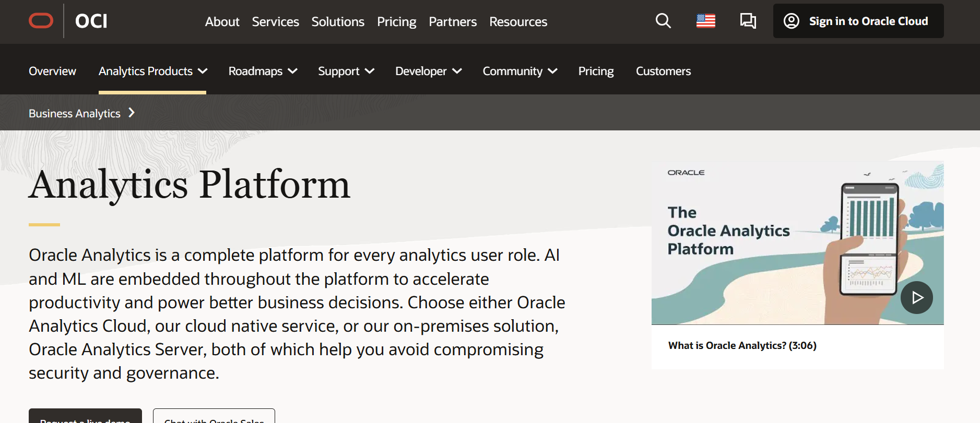This screenshot has width=980, height=423.
Task: Open the Customers link
Action: coord(663,71)
